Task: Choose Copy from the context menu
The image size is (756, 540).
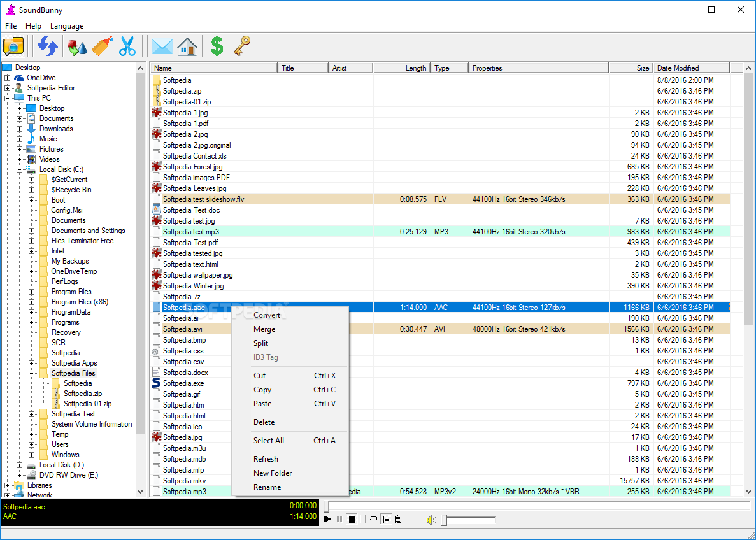Action: 290,390
